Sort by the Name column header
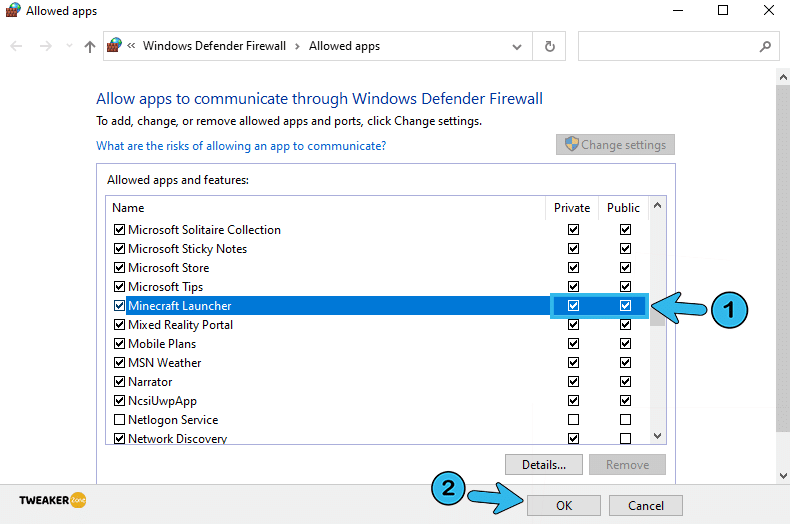 click(x=128, y=208)
